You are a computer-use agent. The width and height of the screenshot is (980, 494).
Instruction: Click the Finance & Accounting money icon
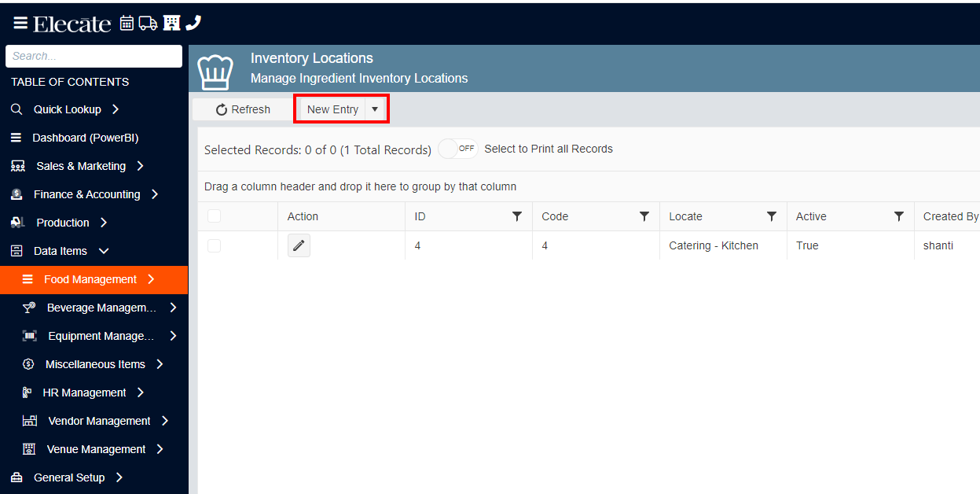(17, 194)
